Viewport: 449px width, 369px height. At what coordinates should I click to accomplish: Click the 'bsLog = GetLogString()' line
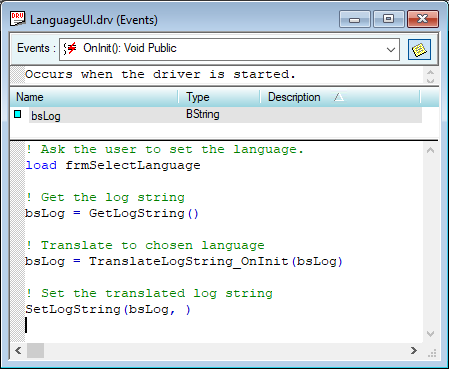(x=112, y=213)
